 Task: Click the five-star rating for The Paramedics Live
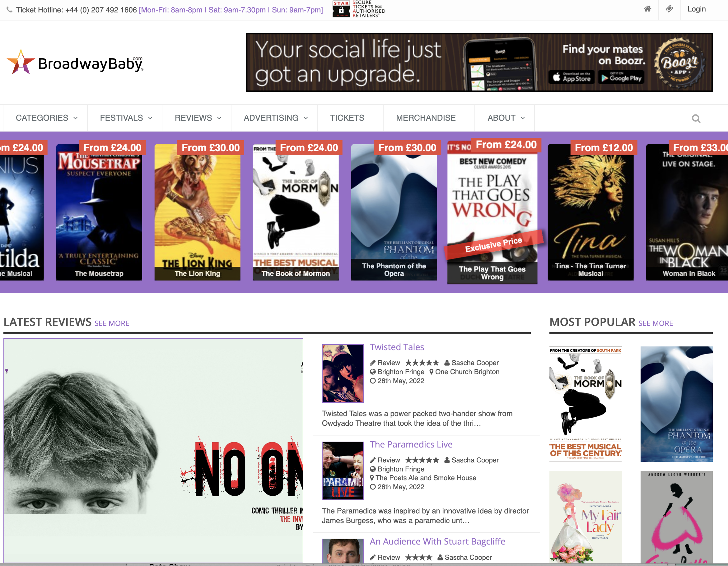pyautogui.click(x=422, y=460)
